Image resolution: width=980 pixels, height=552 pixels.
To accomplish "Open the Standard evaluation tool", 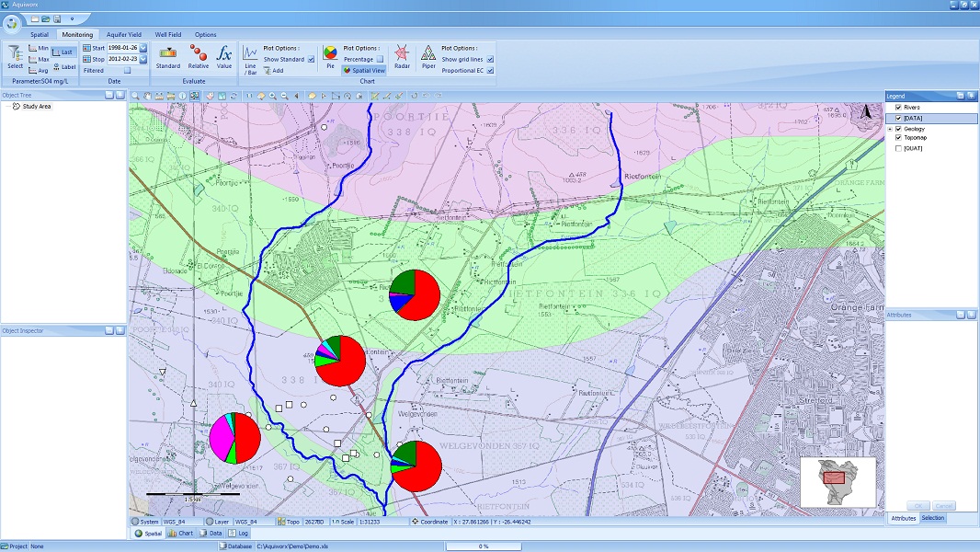I will pyautogui.click(x=168, y=54).
